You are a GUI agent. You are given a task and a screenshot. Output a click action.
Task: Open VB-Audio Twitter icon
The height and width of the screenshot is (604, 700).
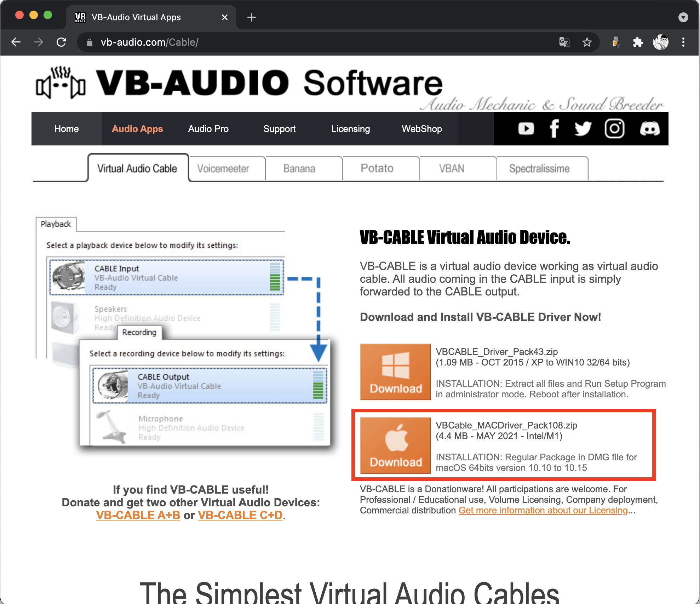pos(583,128)
